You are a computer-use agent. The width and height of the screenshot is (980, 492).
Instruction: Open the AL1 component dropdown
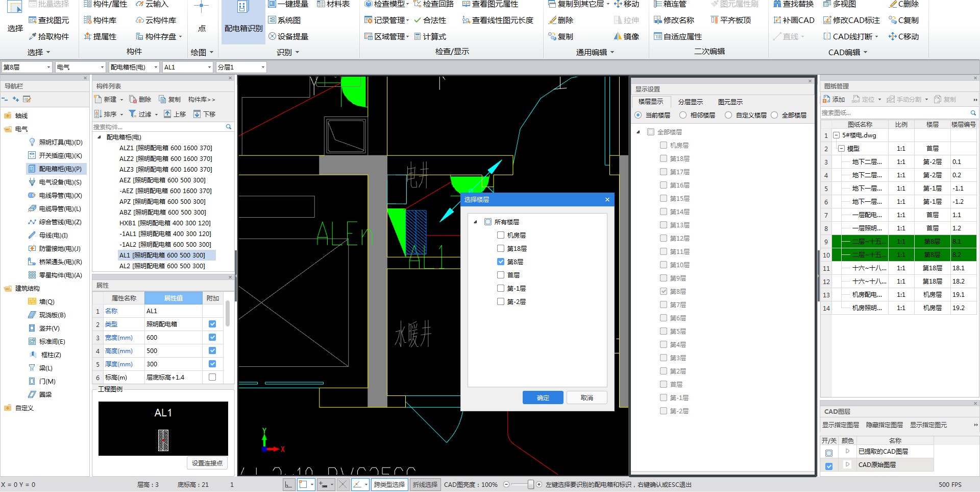point(209,67)
